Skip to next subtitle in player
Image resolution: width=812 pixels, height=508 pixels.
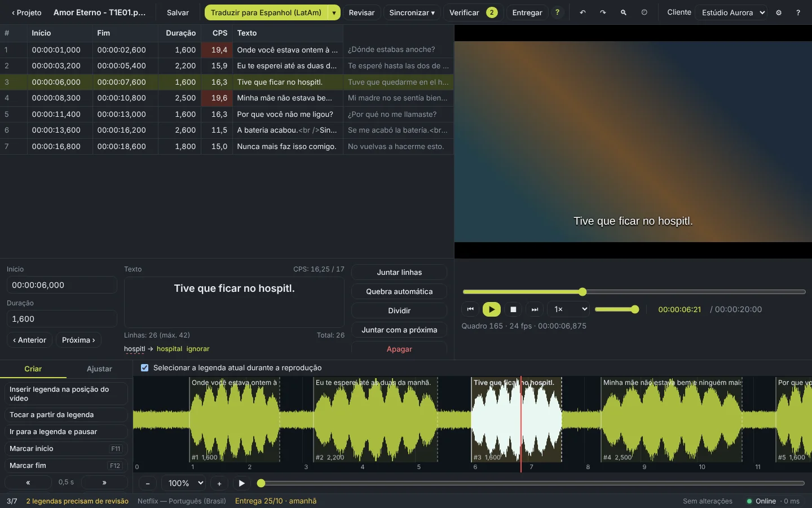tap(535, 309)
